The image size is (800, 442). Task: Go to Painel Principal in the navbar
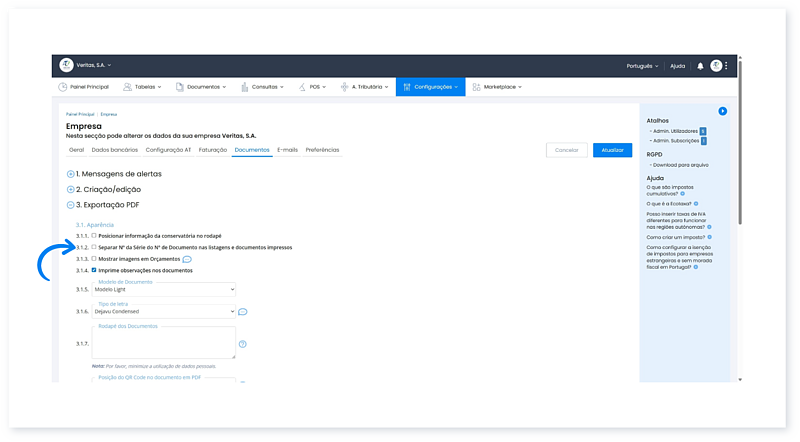tap(84, 87)
